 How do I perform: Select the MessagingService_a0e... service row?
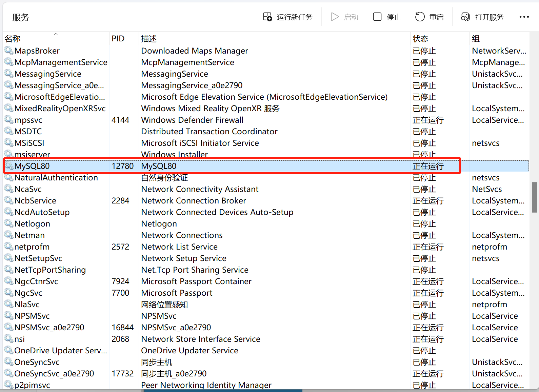[266, 85]
